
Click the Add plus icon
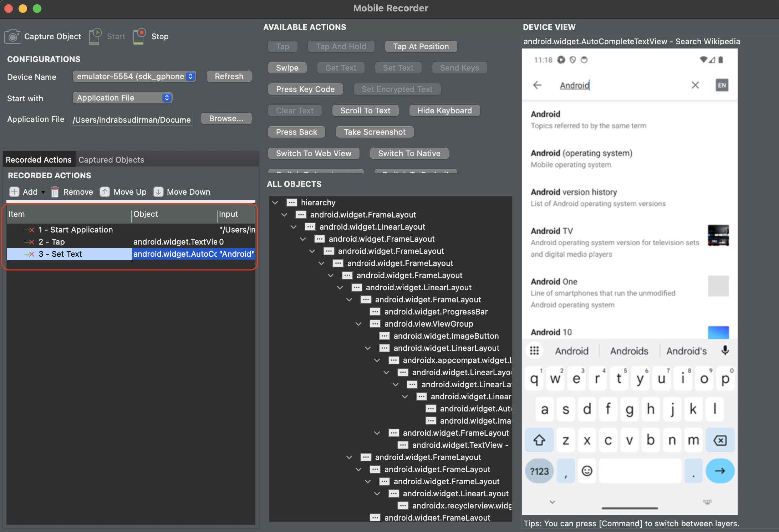(14, 192)
